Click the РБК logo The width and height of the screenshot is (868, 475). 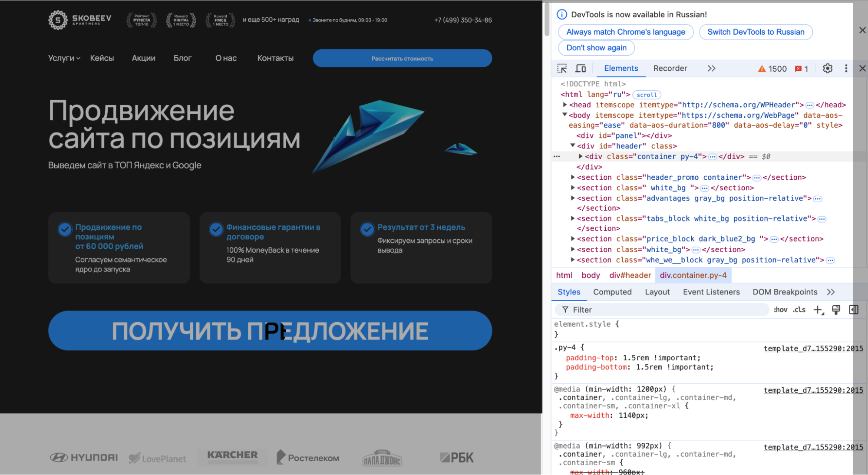click(456, 458)
